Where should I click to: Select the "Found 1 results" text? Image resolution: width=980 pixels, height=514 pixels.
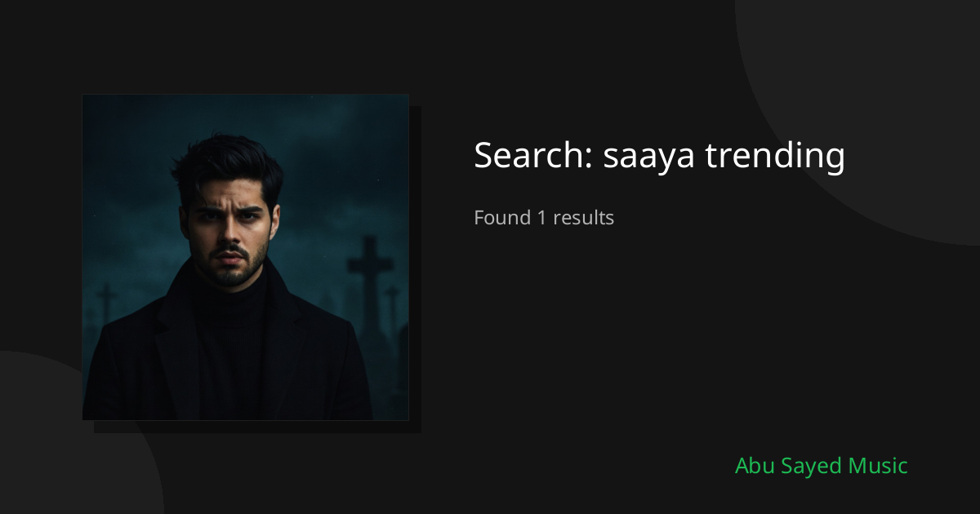click(544, 218)
